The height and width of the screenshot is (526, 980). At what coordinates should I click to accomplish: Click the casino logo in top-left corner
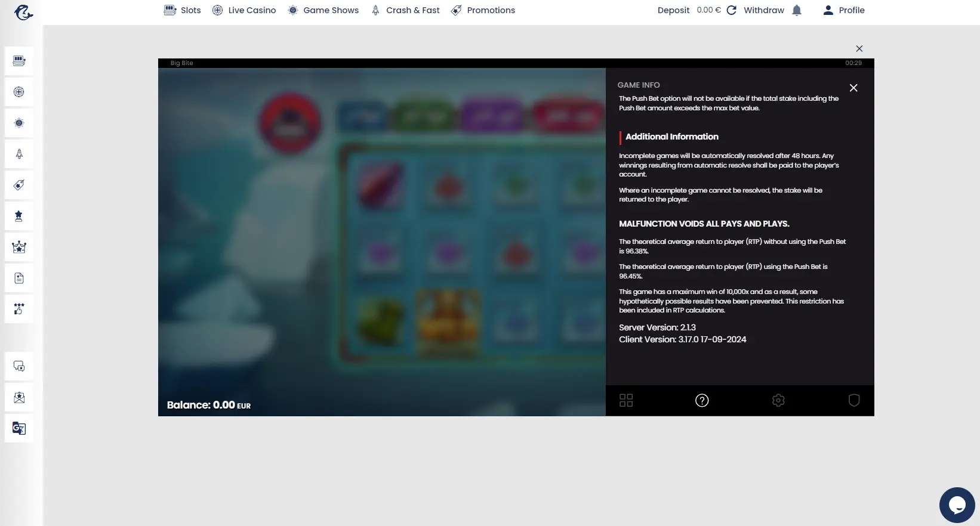(x=23, y=12)
